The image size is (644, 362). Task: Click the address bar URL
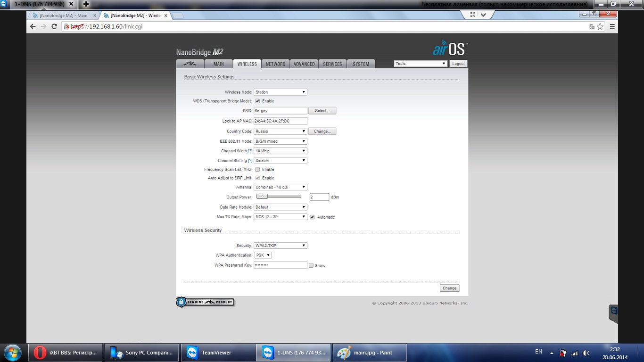(107, 26)
